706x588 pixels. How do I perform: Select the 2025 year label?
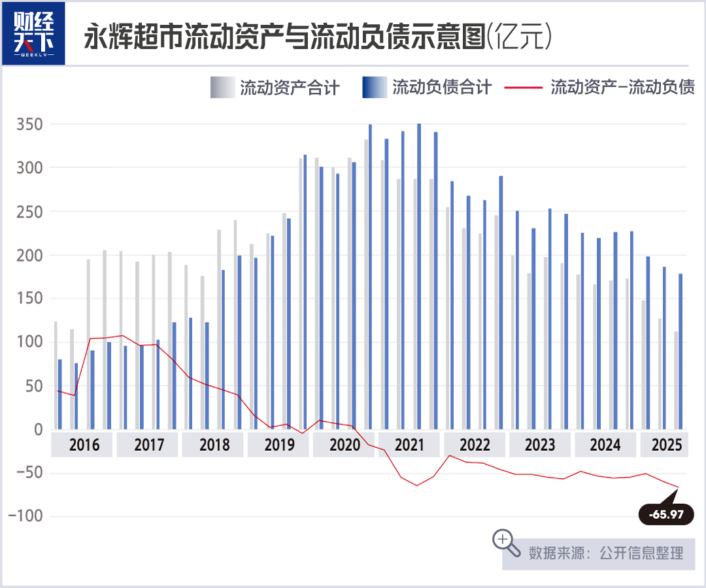tap(666, 445)
